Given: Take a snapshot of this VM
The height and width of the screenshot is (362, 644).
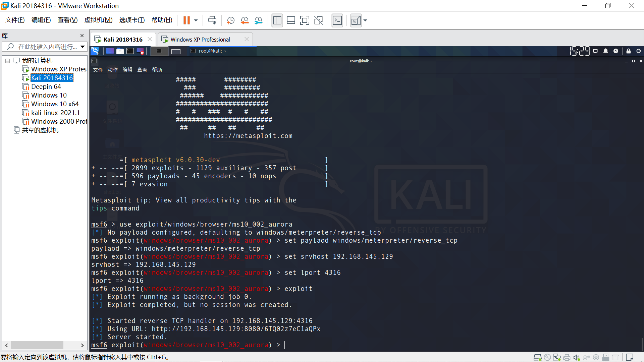Looking at the screenshot, I should (230, 20).
